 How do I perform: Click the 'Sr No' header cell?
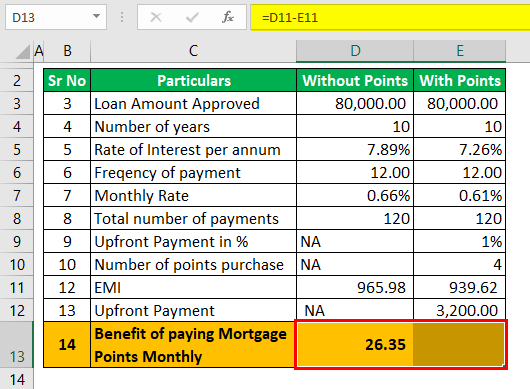point(67,80)
